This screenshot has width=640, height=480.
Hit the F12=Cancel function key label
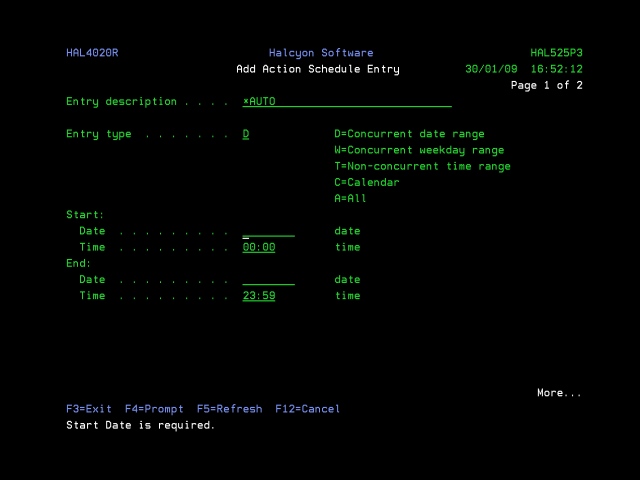tap(307, 409)
